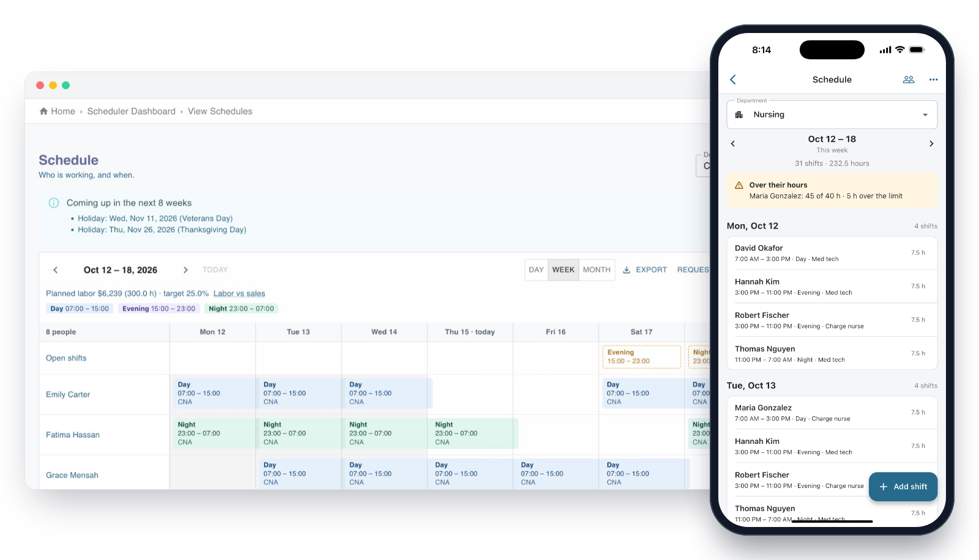Viewport: 979px width, 560px height.
Task: Click the Evening 15:00 – 23:00 legend chip
Action: [158, 309]
